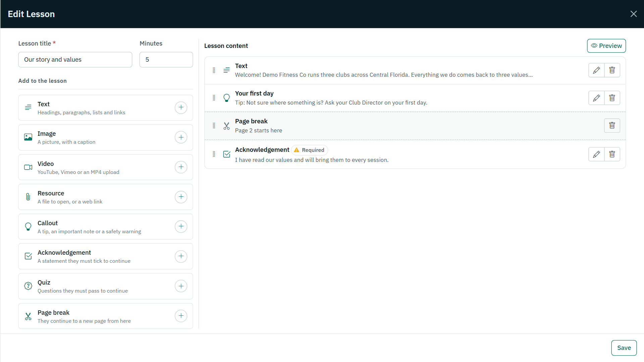The width and height of the screenshot is (644, 362).
Task: Click 'Headings, paragraphs, lists and links' description
Action: 82,113
